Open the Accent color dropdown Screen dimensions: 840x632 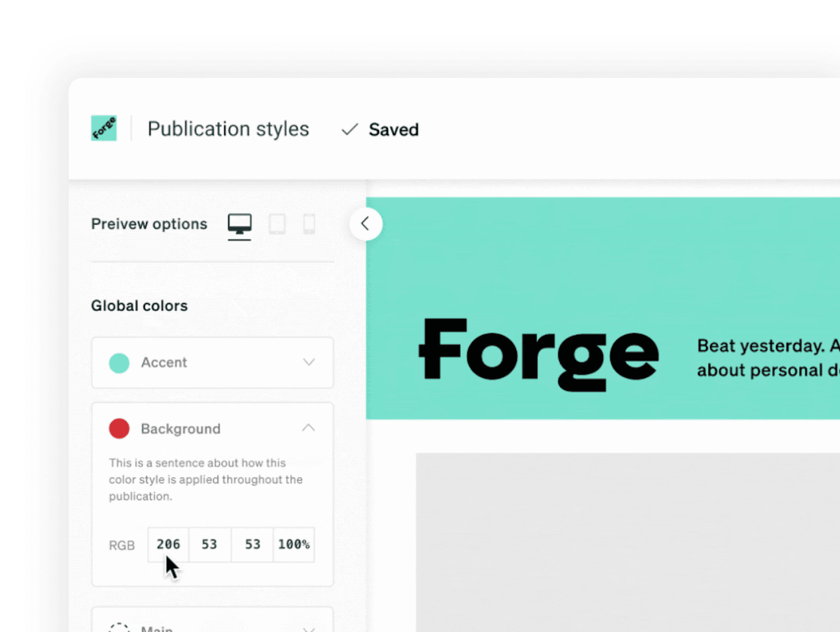coord(309,363)
